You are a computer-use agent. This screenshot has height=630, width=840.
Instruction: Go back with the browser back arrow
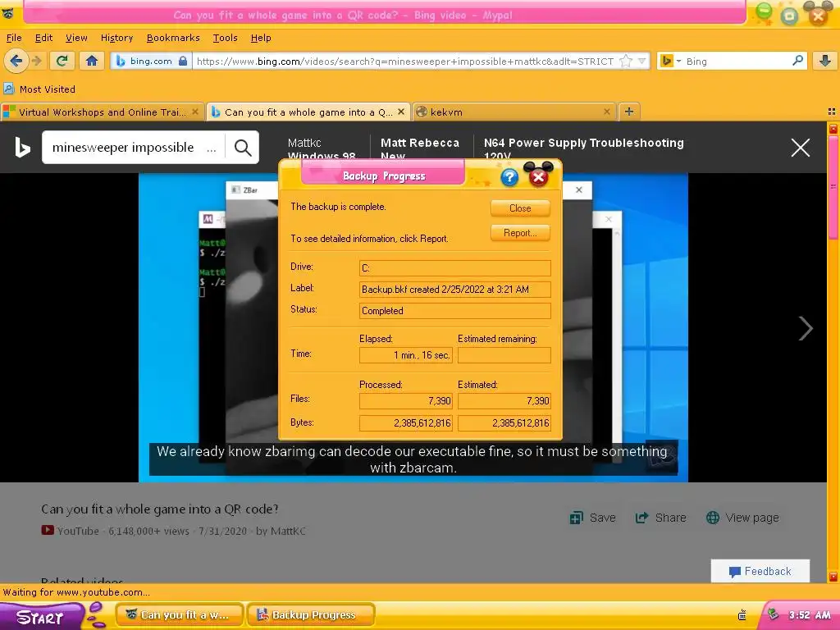16,61
